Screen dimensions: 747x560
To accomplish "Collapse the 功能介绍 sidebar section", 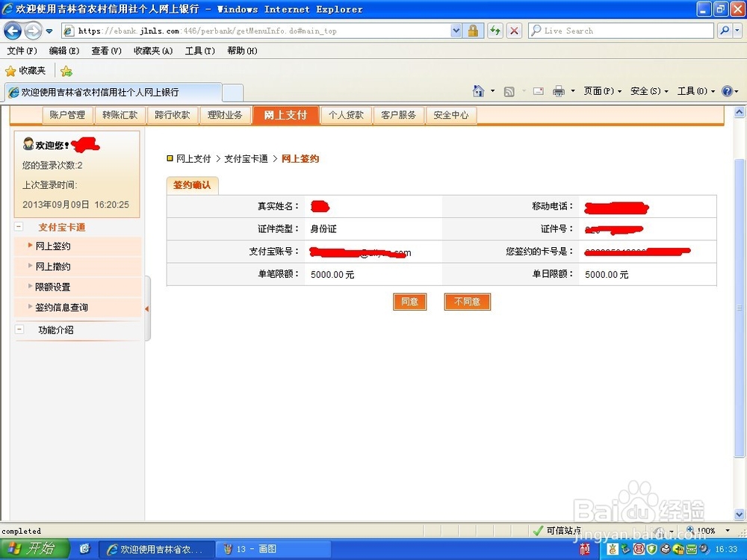I will pyautogui.click(x=19, y=329).
